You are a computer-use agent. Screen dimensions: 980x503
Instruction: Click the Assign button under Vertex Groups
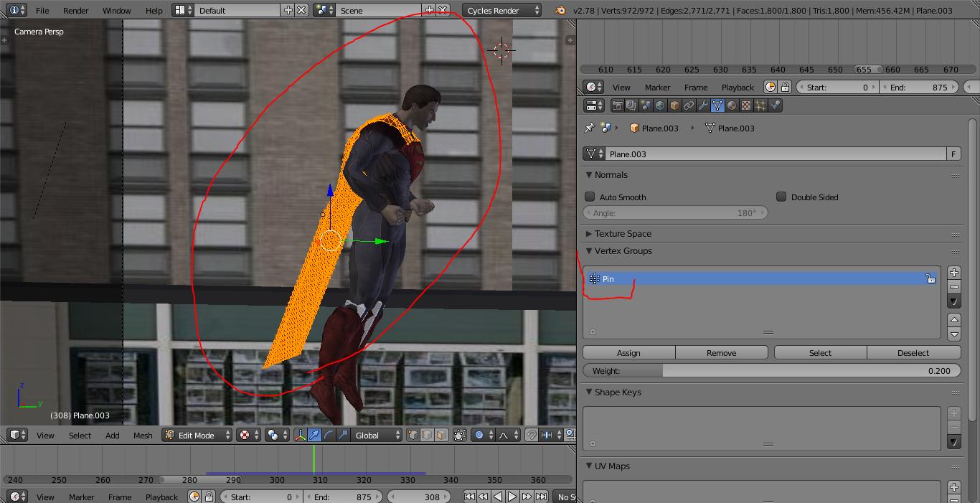[628, 352]
